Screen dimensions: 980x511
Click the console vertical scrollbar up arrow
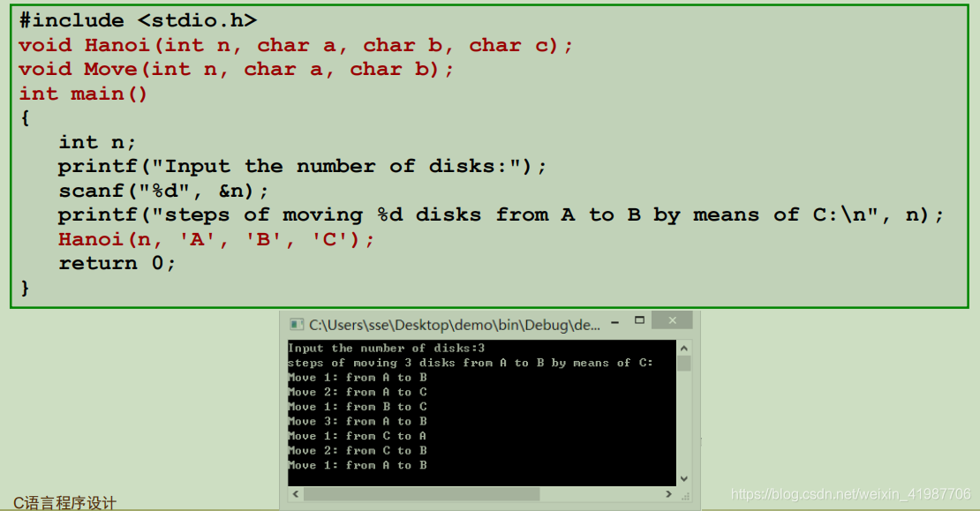point(683,348)
